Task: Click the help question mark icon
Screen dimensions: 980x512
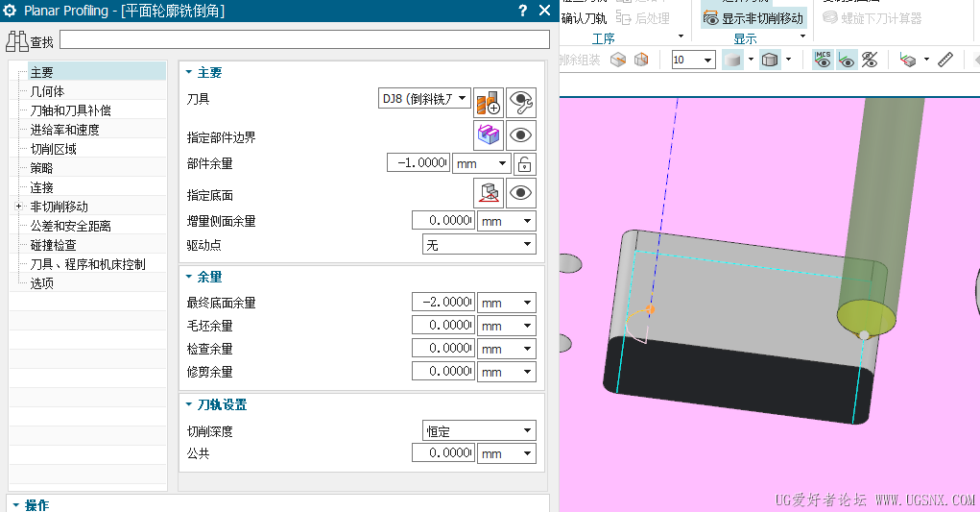Action: tap(522, 10)
